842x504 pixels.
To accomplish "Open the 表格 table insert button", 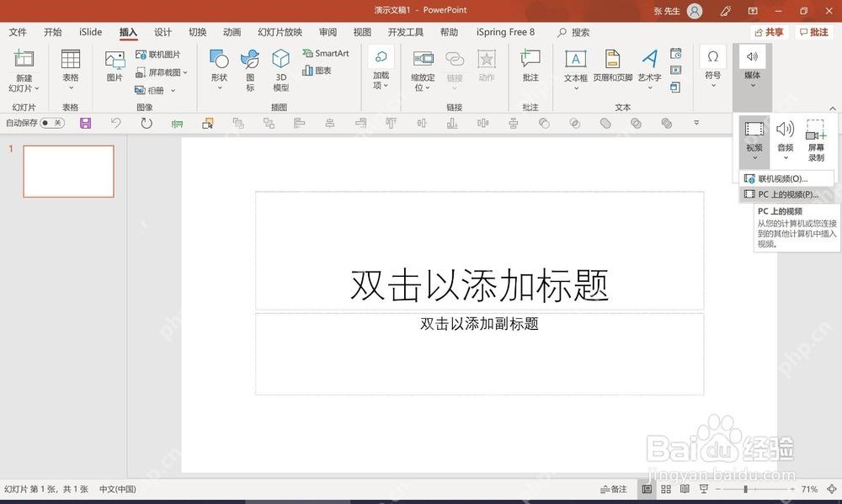I will (x=71, y=71).
